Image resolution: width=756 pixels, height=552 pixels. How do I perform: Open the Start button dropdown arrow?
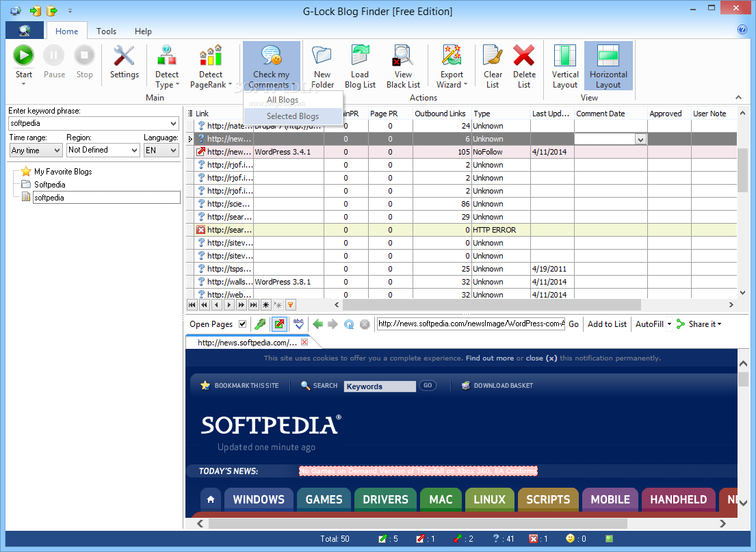[x=23, y=84]
